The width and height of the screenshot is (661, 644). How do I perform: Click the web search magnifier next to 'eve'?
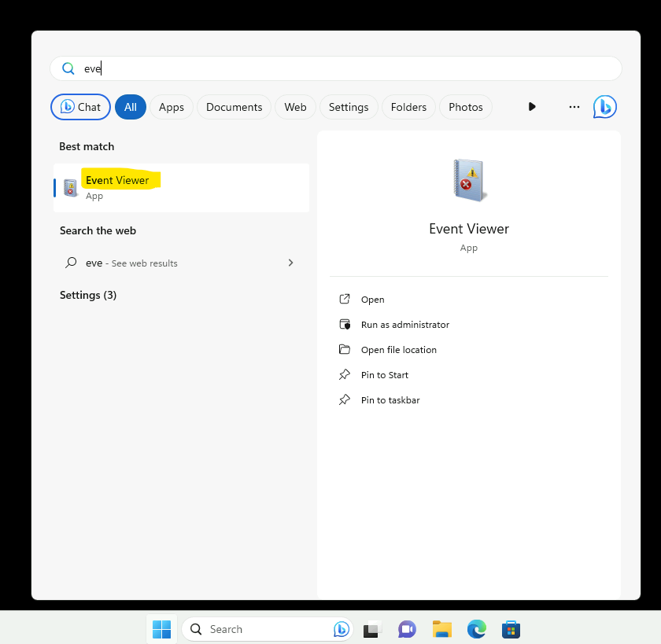coord(71,263)
